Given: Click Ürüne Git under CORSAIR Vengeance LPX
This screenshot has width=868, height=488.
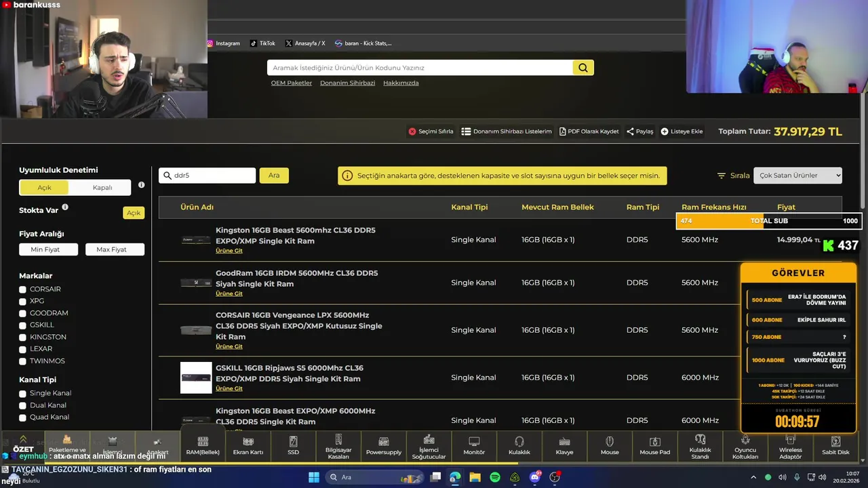Looking at the screenshot, I should coord(229,346).
